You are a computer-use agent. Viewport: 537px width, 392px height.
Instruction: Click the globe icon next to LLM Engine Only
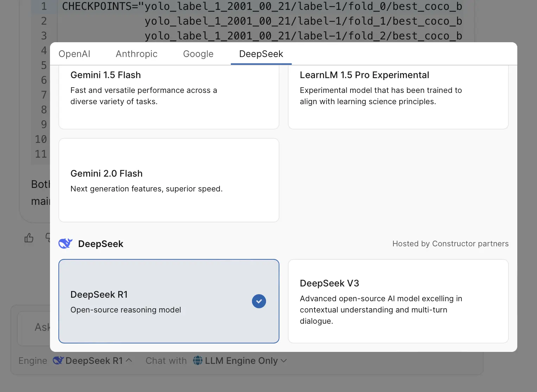click(198, 361)
